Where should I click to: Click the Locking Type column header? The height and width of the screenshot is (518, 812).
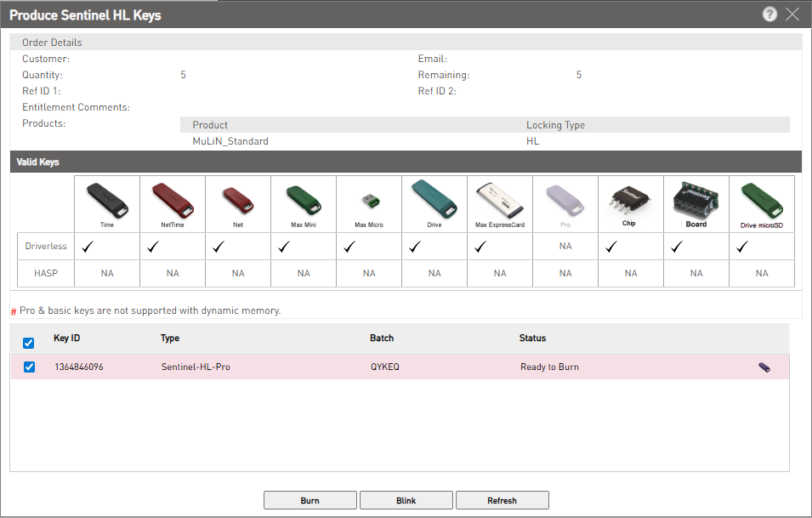pyautogui.click(x=556, y=125)
